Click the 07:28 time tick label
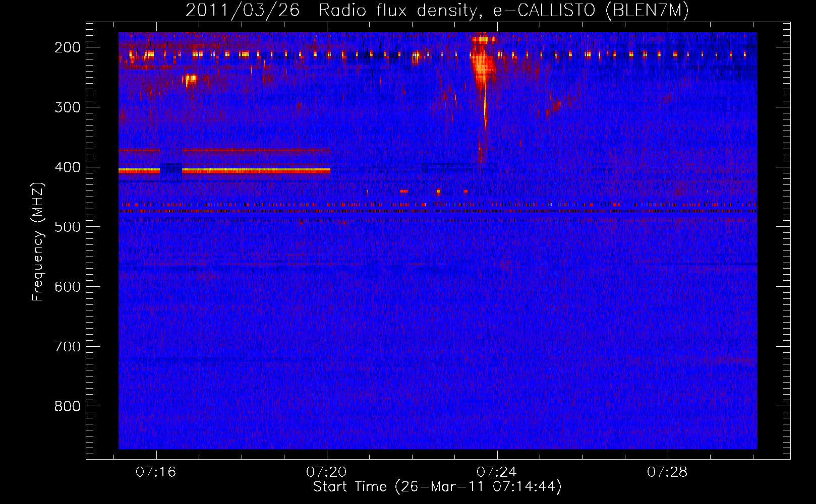 [667, 472]
